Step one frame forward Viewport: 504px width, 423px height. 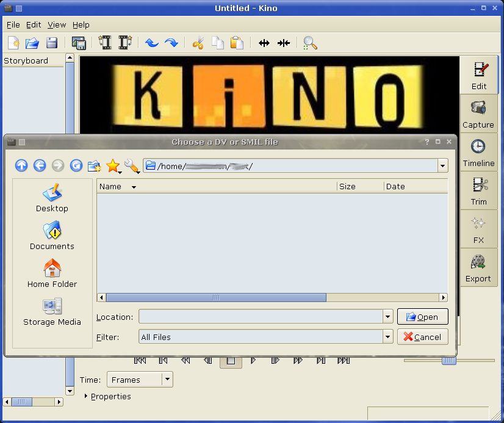[x=275, y=361]
